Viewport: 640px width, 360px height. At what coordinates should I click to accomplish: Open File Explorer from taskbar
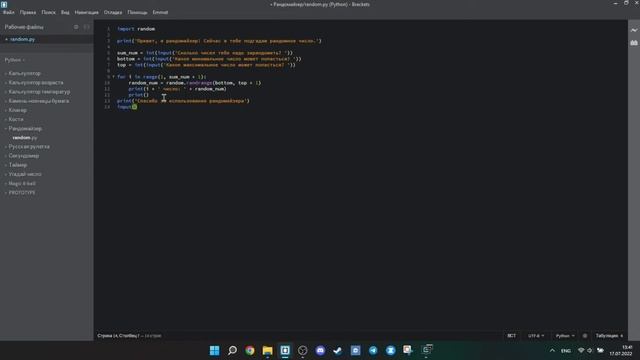[267, 350]
